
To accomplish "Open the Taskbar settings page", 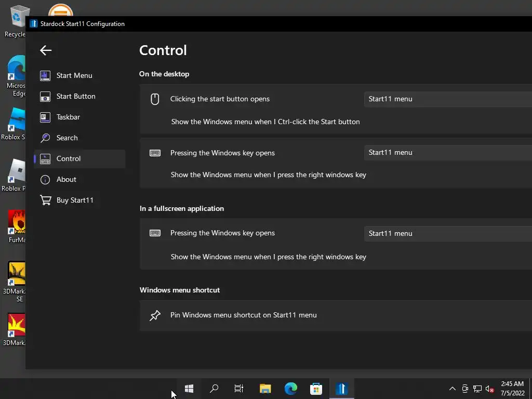I will pyautogui.click(x=79, y=117).
